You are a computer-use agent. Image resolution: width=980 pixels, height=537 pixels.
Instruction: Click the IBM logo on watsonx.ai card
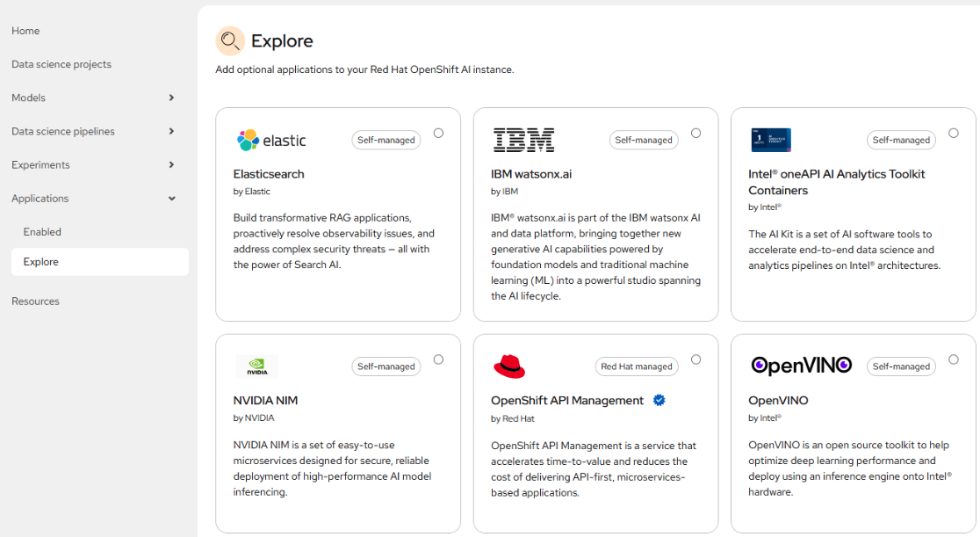523,140
